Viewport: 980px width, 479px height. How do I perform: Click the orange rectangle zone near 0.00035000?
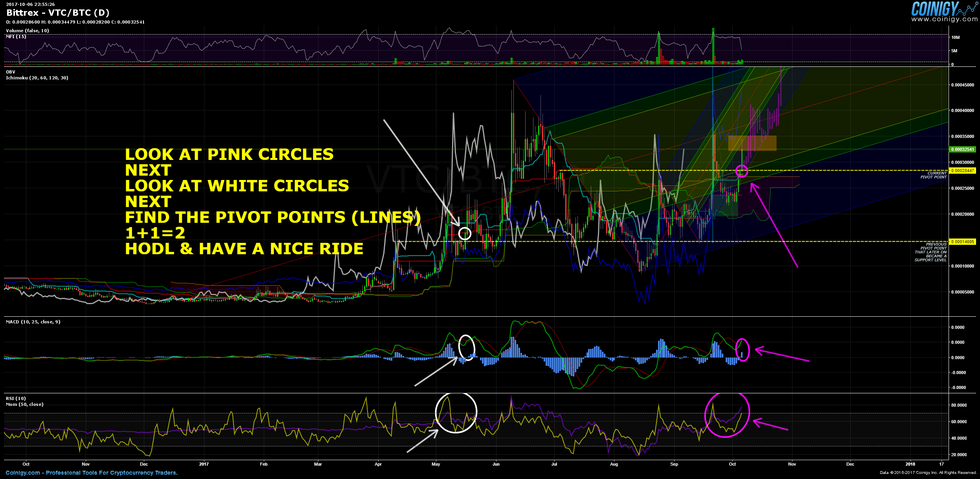(x=752, y=143)
